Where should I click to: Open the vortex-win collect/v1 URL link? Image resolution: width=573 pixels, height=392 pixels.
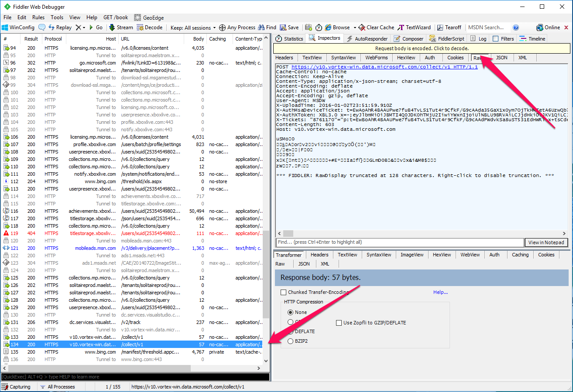pyautogui.click(x=384, y=67)
